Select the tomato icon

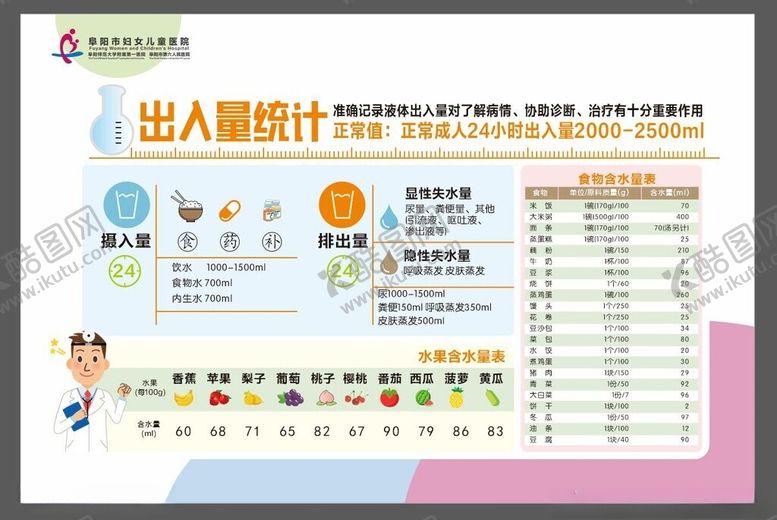389,398
